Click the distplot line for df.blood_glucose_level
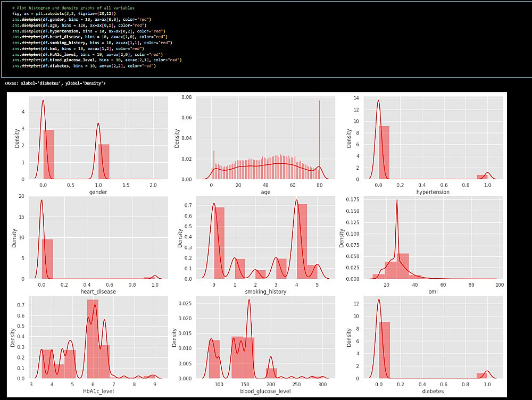Image resolution: width=532 pixels, height=400 pixels. click(97, 60)
